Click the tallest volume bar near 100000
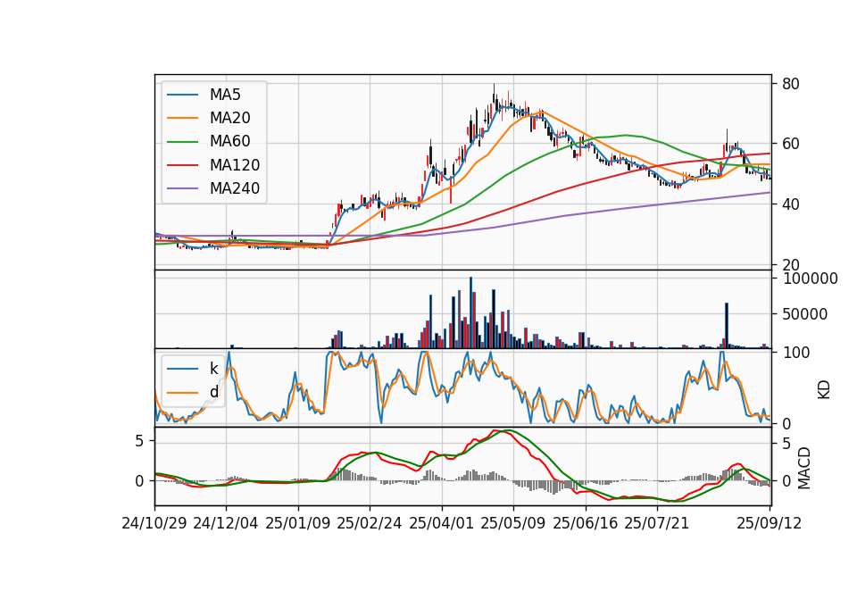 pyautogui.click(x=470, y=312)
